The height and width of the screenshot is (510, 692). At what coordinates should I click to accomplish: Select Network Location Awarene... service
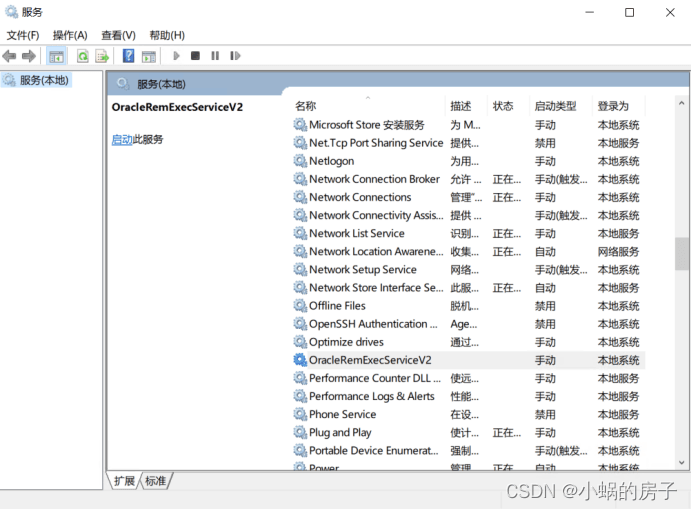[468, 251]
